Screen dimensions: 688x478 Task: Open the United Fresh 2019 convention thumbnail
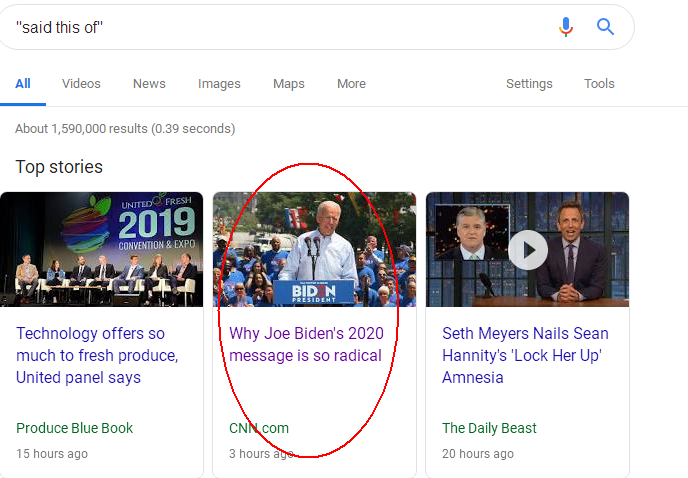tap(101, 249)
